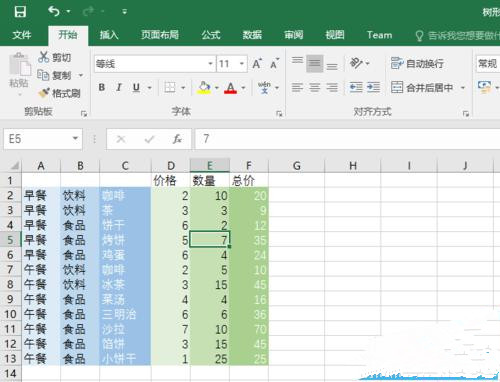The width and height of the screenshot is (500, 382).
Task: Open the 文件 menu tab
Action: [21, 35]
